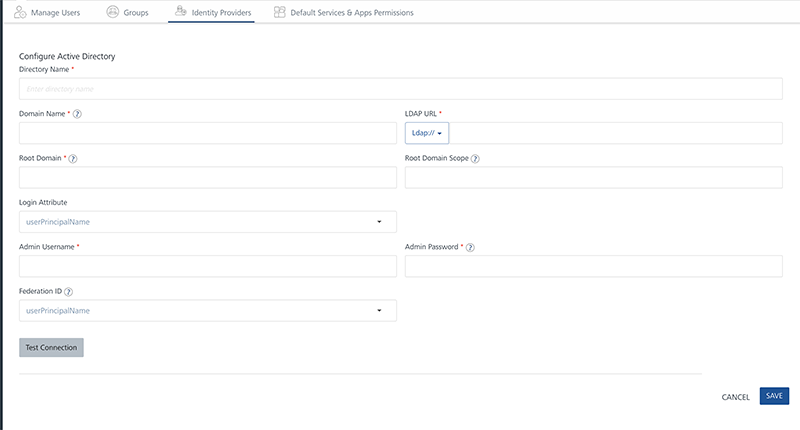The image size is (800, 430).
Task: Switch to the Groups tab
Action: (128, 12)
